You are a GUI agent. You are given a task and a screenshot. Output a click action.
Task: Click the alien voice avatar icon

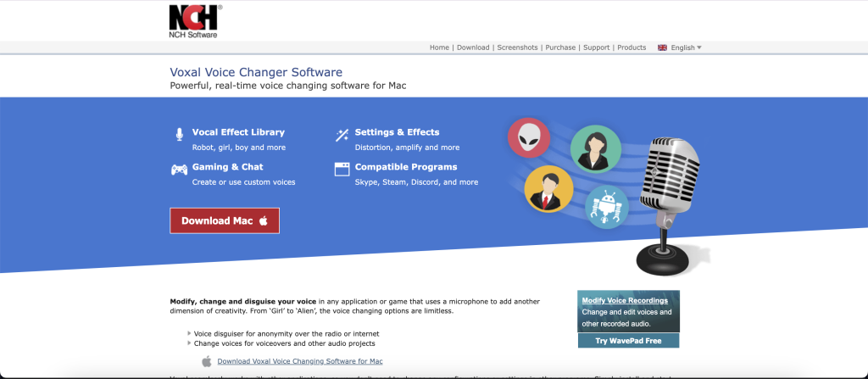[529, 138]
